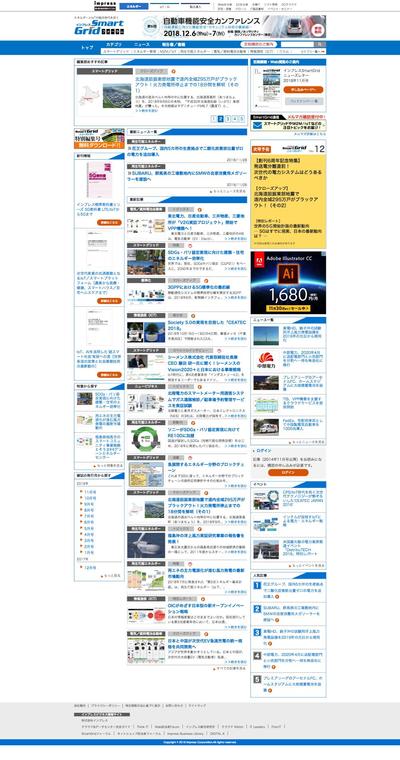Open the 1月号 issue link
400x760 pixels.
click(x=89, y=553)
